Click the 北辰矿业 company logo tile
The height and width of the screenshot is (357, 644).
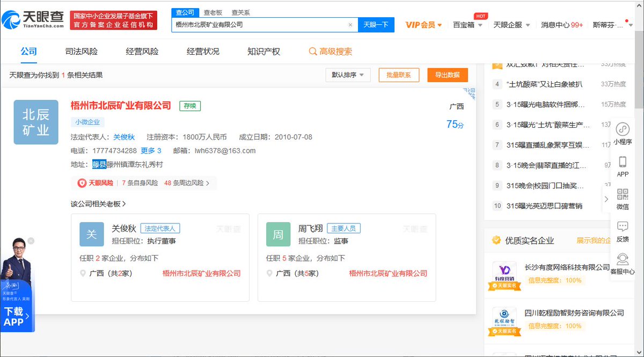point(36,122)
